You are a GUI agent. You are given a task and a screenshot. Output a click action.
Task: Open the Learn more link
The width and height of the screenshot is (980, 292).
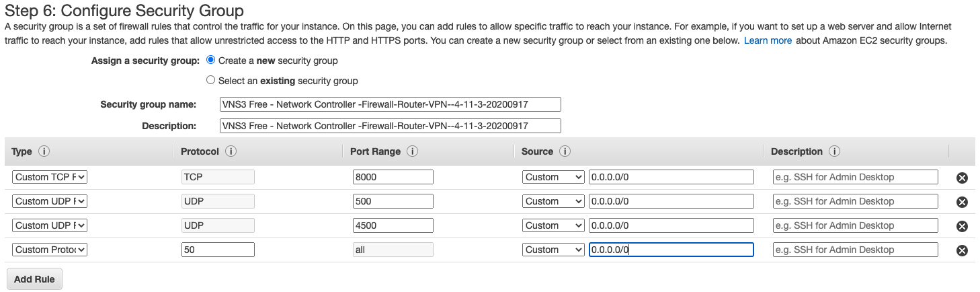768,40
